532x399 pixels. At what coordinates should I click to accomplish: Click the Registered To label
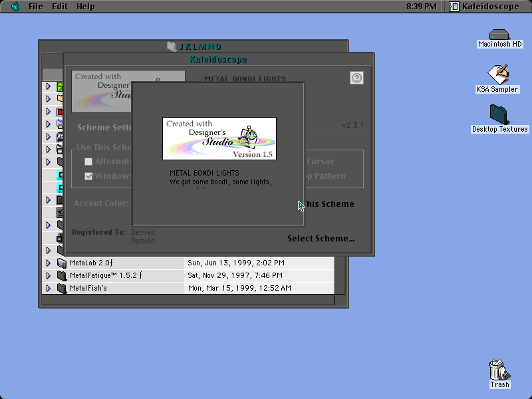[x=98, y=232]
